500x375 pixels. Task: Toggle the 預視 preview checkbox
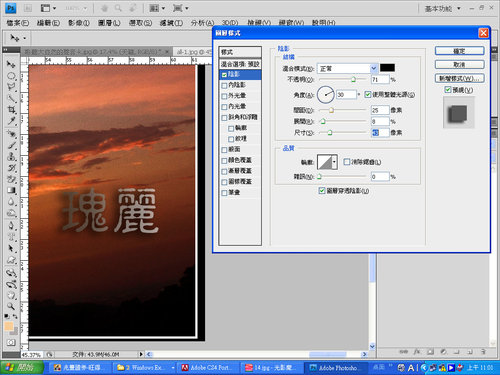point(448,90)
